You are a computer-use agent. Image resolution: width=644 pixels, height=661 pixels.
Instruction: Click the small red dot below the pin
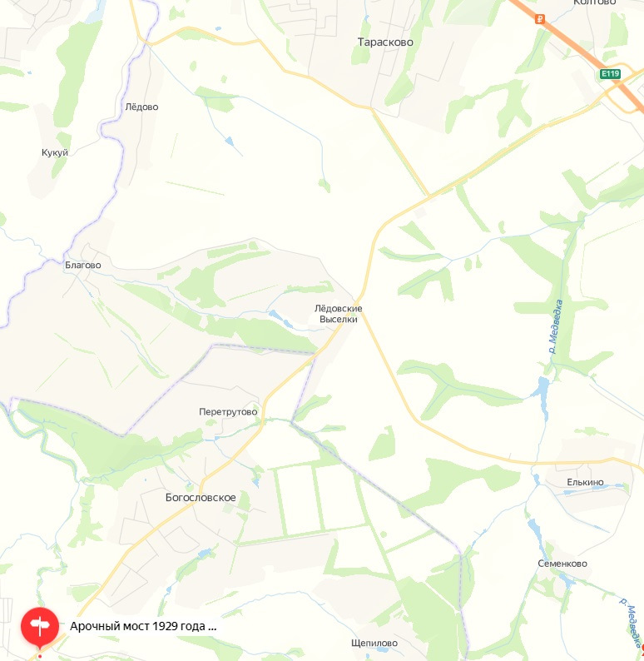point(40,656)
